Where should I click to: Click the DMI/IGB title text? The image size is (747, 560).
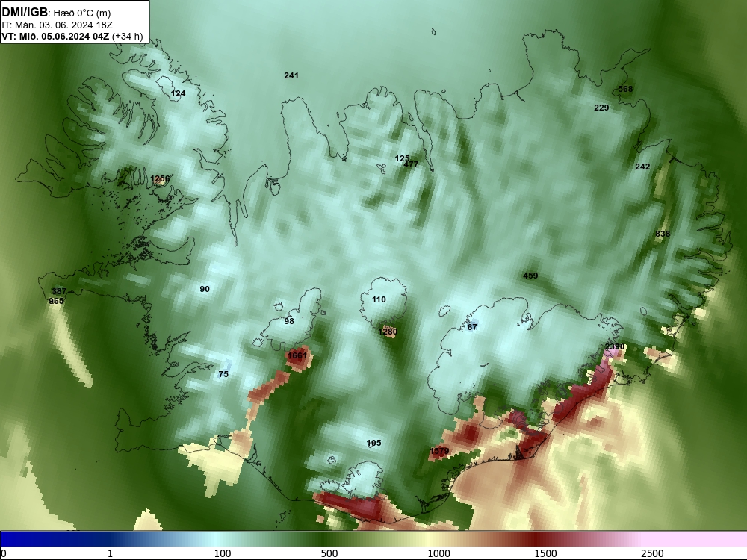click(x=25, y=13)
